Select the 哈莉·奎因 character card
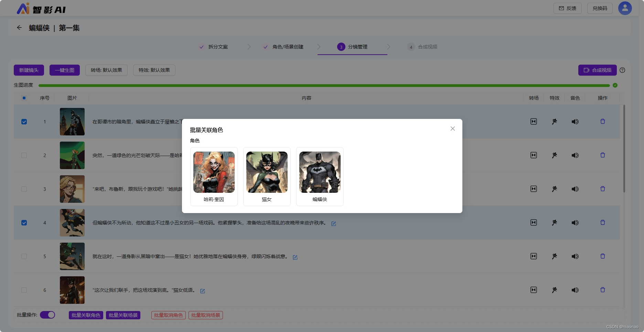 pos(214,177)
